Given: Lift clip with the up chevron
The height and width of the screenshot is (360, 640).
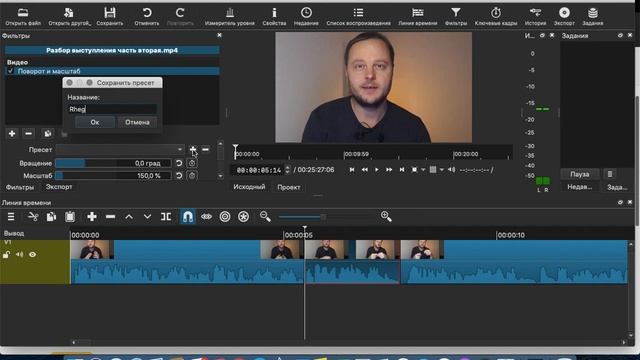Looking at the screenshot, I should pos(129,217).
